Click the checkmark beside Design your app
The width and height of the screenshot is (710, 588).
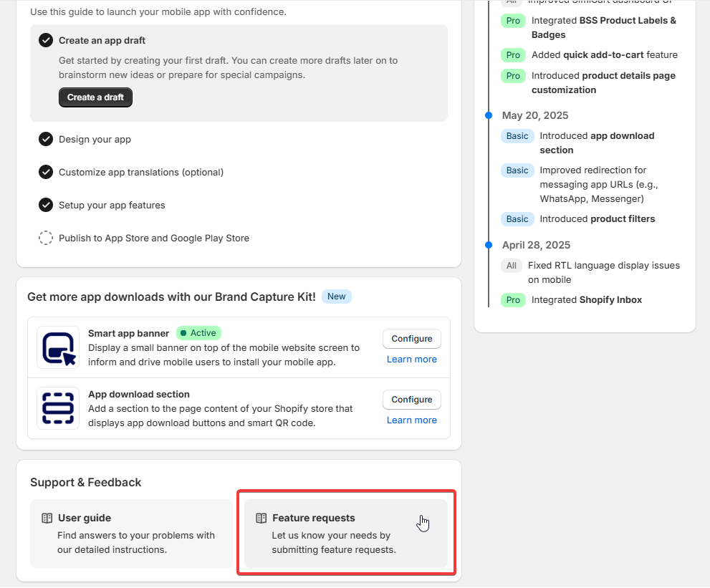46,139
